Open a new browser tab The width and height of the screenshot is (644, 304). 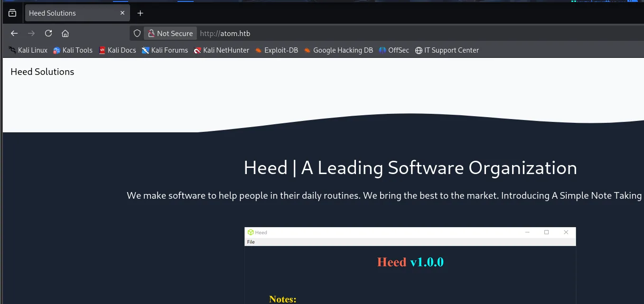click(x=140, y=13)
